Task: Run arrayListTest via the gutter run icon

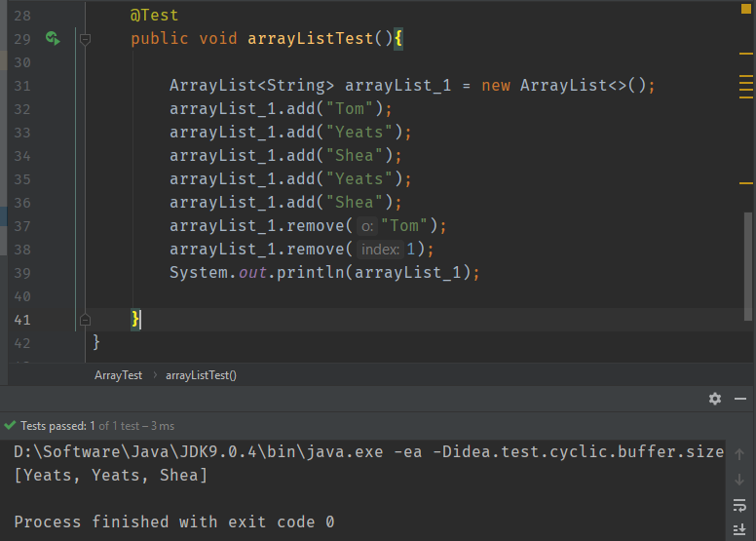Action: click(x=53, y=38)
